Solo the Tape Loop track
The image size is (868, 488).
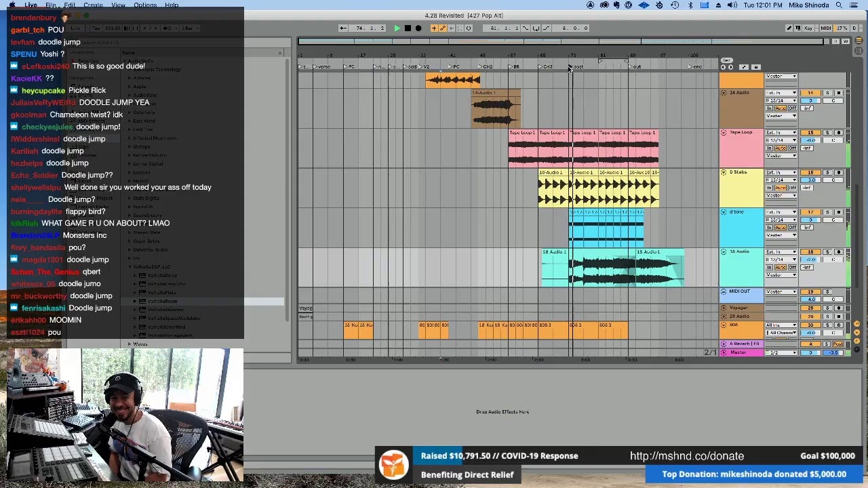point(827,133)
